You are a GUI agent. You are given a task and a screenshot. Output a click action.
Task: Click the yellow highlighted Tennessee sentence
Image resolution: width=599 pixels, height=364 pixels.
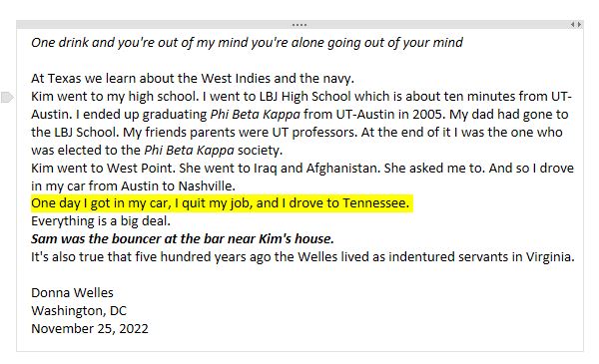pos(220,203)
